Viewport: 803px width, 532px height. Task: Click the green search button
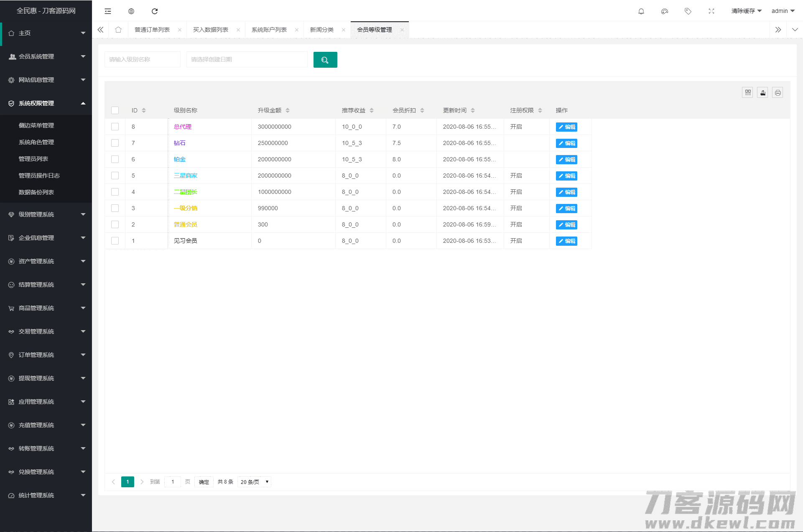(325, 60)
